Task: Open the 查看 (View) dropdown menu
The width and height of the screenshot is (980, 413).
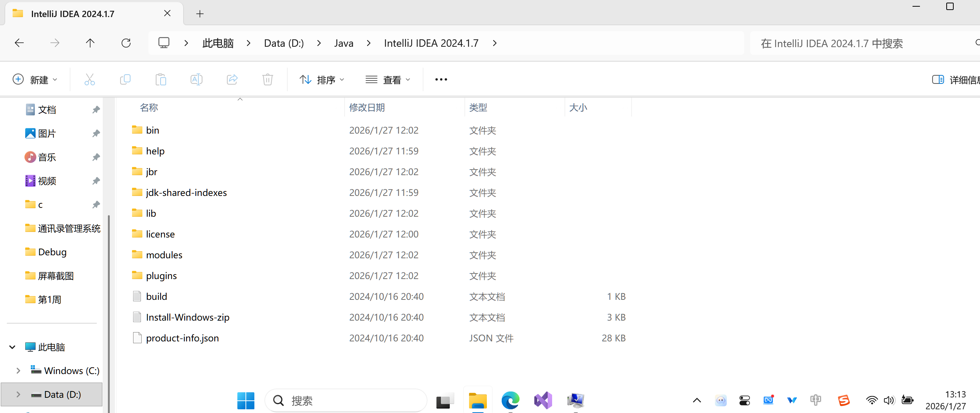Action: (x=388, y=79)
